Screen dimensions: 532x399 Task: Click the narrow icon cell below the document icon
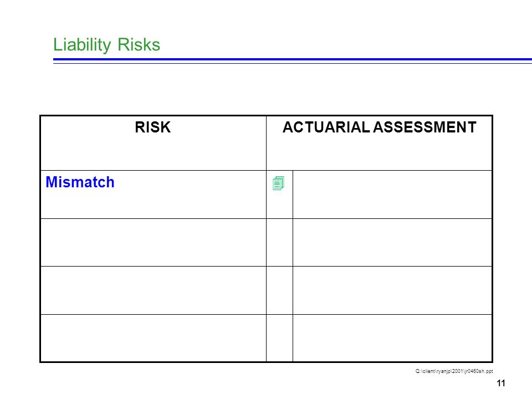(279, 243)
